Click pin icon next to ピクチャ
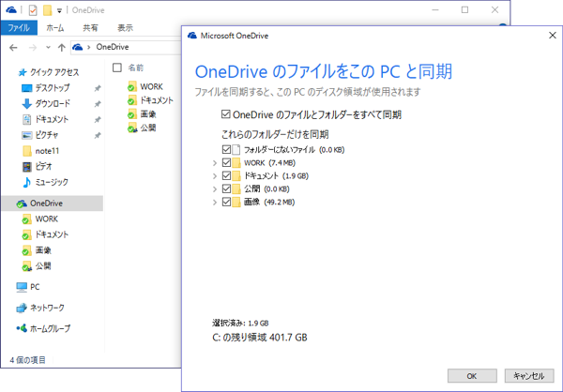This screenshot has width=563, height=392. (x=98, y=136)
